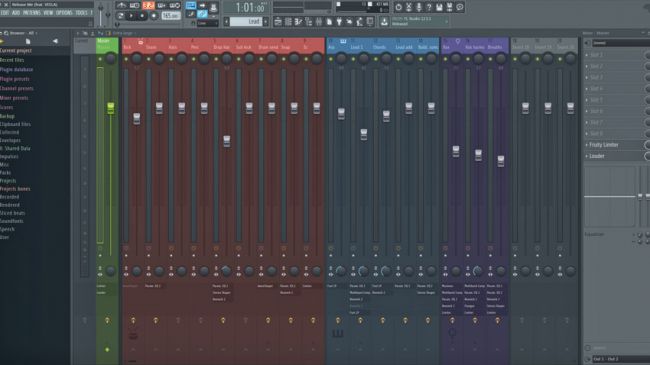Click the browser file/page icon
Viewport: 650px width, 365px height.
pos(28,41)
